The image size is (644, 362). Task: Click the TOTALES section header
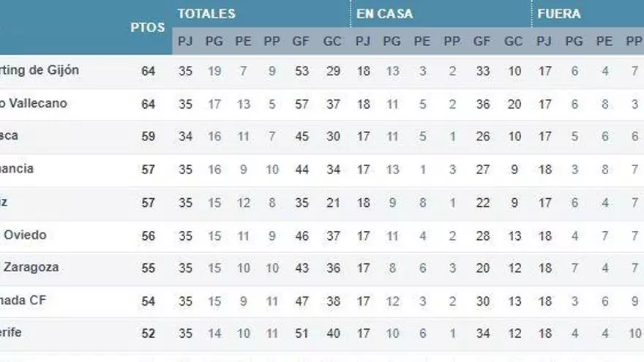[206, 14]
